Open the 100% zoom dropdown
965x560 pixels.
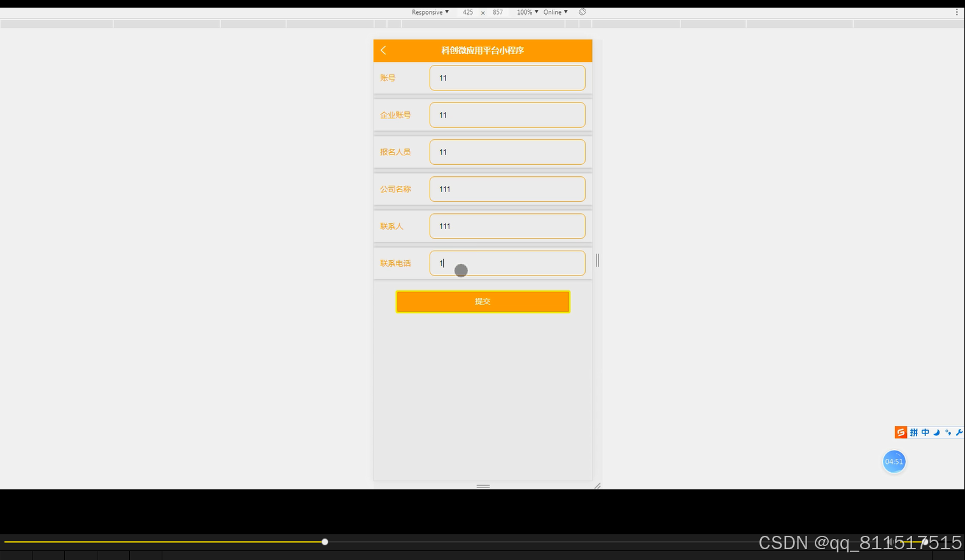tap(528, 12)
